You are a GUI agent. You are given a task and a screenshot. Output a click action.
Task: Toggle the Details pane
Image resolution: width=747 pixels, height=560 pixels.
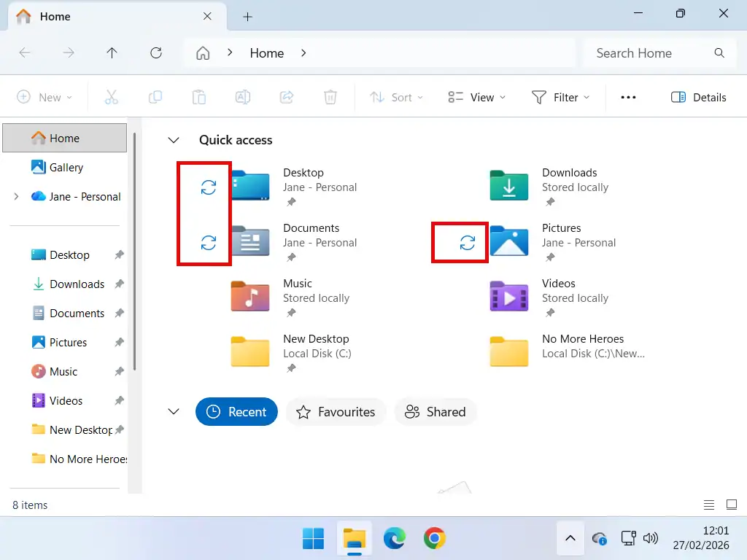[698, 96]
